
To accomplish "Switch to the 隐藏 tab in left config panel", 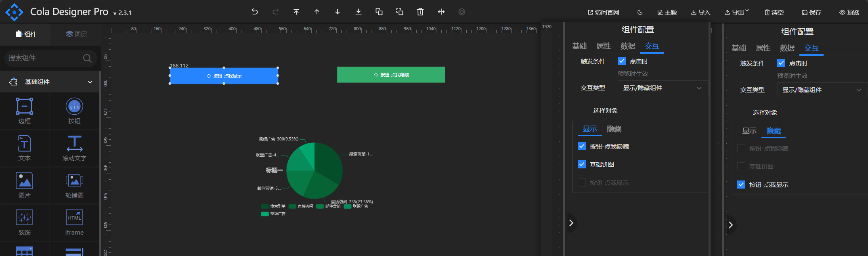I will [614, 129].
